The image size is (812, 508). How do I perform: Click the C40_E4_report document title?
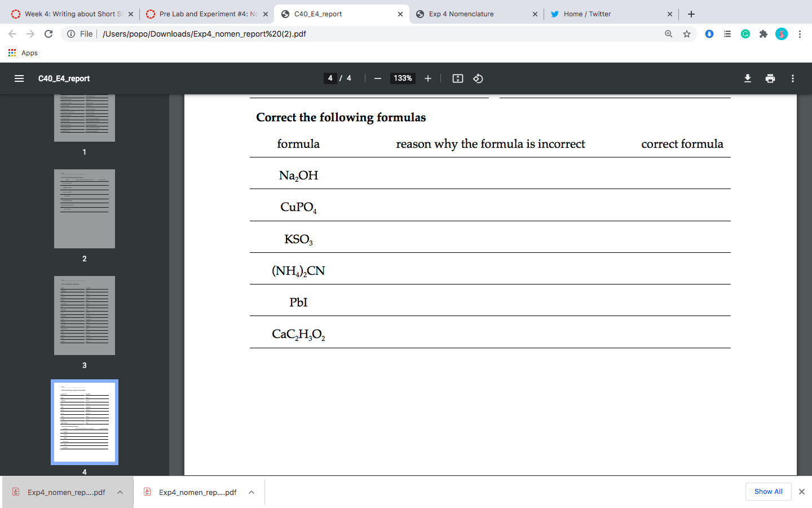(x=64, y=78)
